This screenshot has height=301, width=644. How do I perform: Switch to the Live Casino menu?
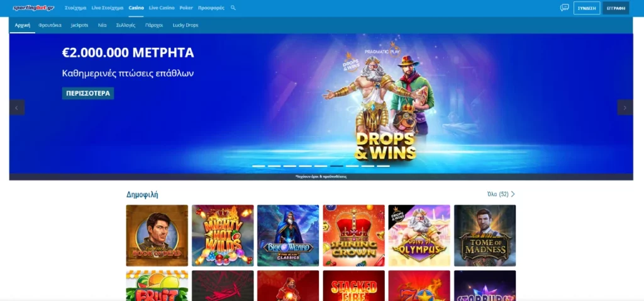[162, 8]
